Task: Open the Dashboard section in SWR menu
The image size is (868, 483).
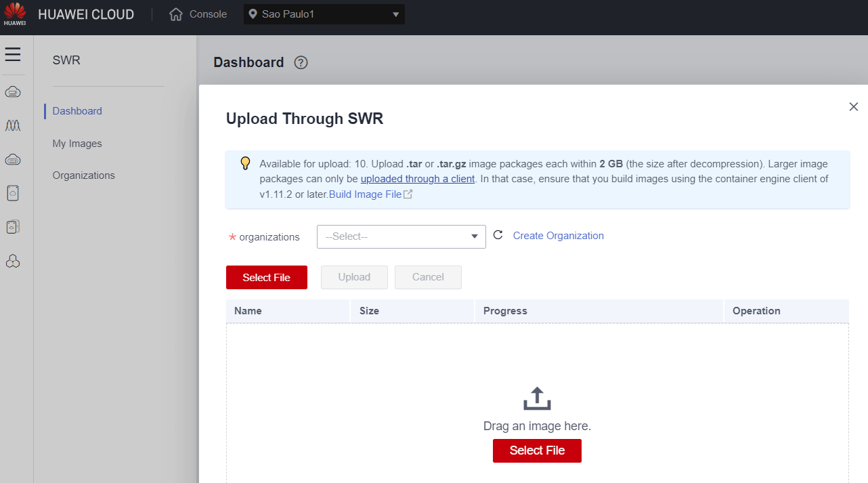Action: 77,110
